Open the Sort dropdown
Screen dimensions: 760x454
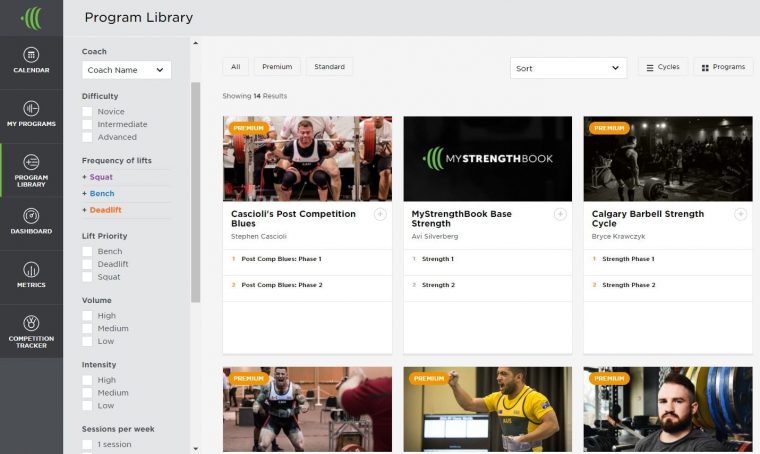tap(568, 68)
